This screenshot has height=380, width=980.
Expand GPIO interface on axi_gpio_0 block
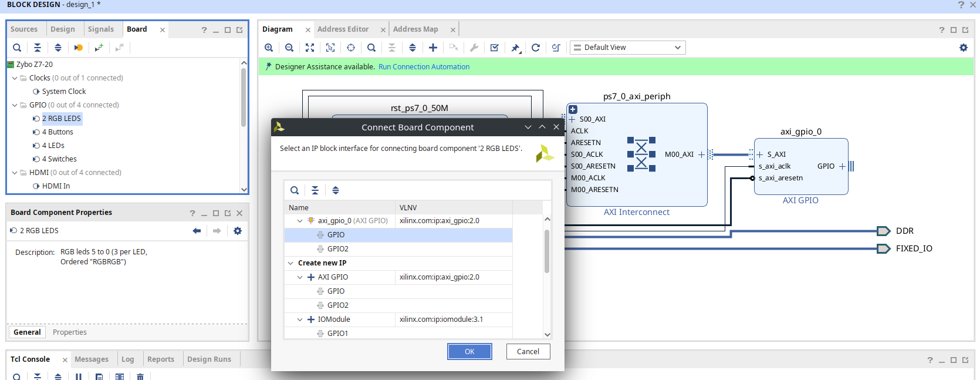pyautogui.click(x=842, y=166)
